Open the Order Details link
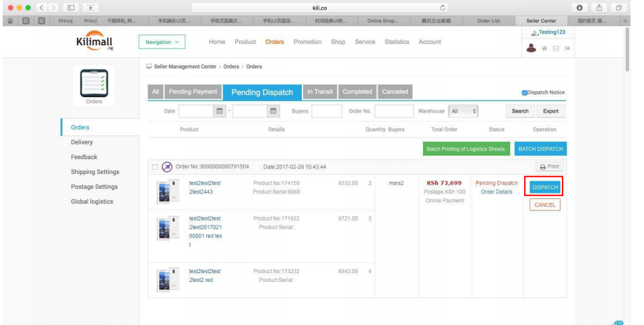 tap(496, 192)
